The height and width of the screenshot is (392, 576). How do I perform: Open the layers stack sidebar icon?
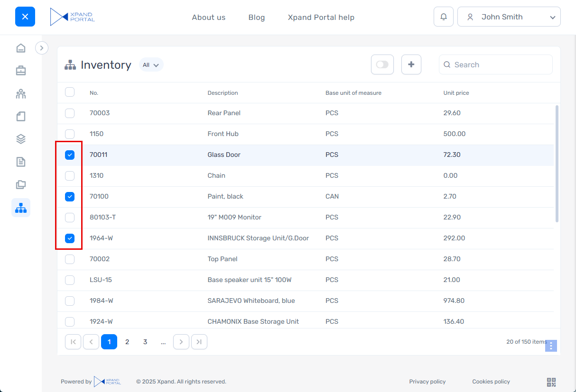(21, 139)
